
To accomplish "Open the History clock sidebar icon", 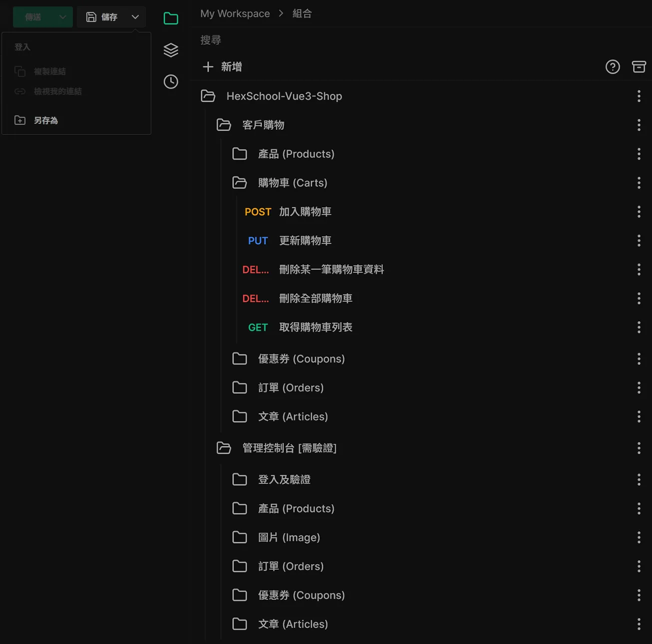I will (171, 82).
